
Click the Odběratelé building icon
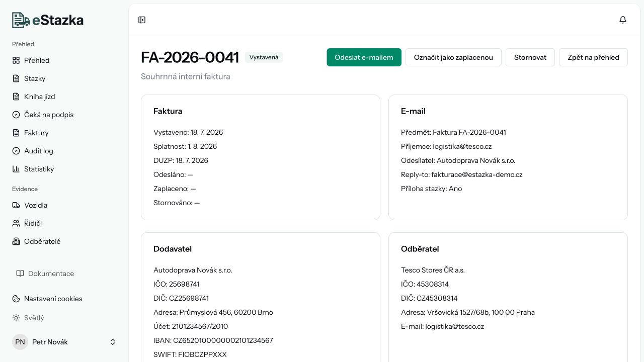point(16,241)
